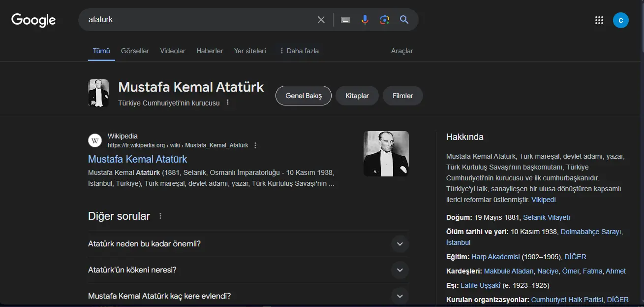
Task: Open the Atatürk portrait beside Wikipedia result
Action: click(x=386, y=154)
